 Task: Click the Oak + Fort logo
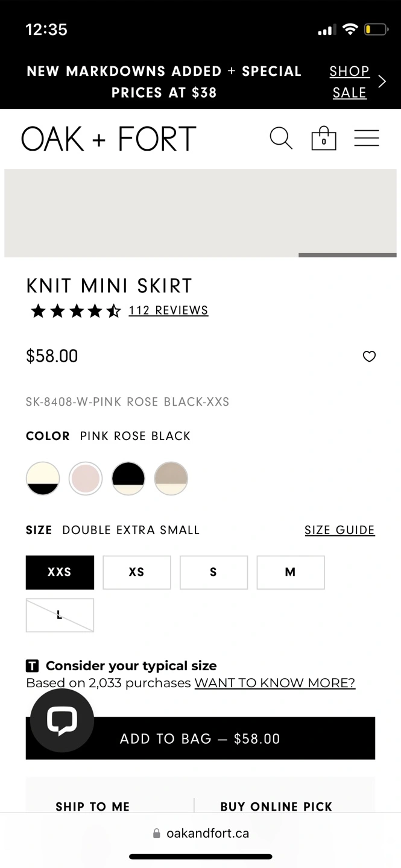click(109, 139)
